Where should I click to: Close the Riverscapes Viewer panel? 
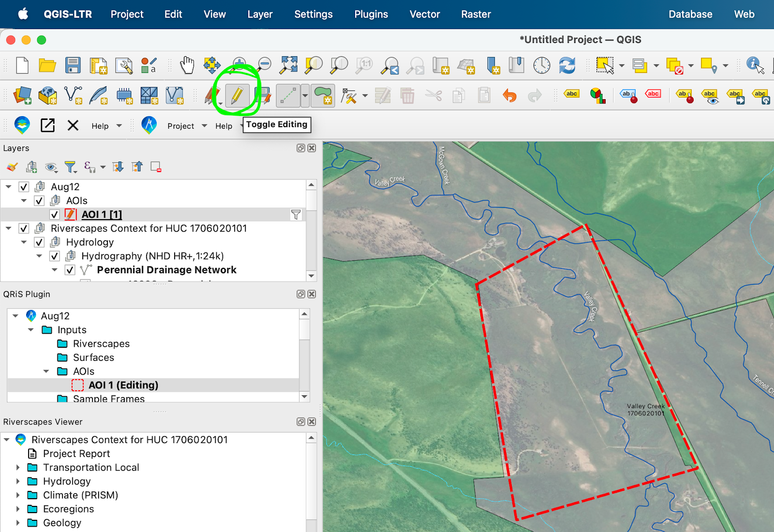[x=312, y=422]
